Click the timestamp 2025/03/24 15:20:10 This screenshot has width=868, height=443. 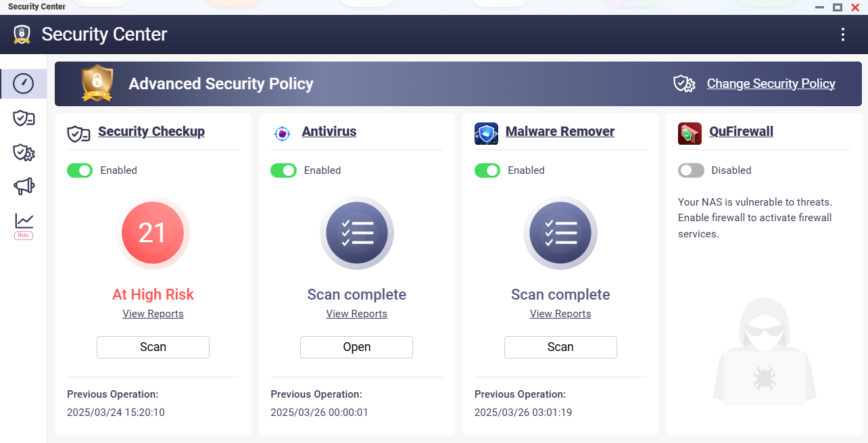pos(116,413)
